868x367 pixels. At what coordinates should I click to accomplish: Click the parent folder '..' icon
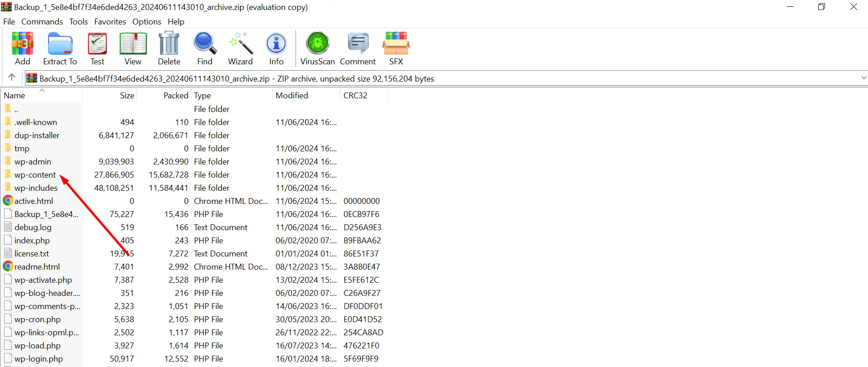(x=8, y=109)
